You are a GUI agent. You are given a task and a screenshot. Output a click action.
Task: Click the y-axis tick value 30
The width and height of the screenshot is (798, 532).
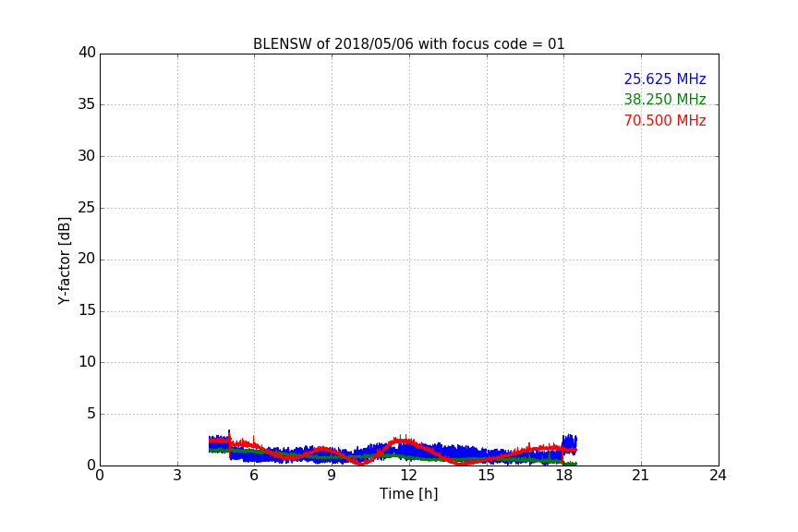tap(87, 156)
